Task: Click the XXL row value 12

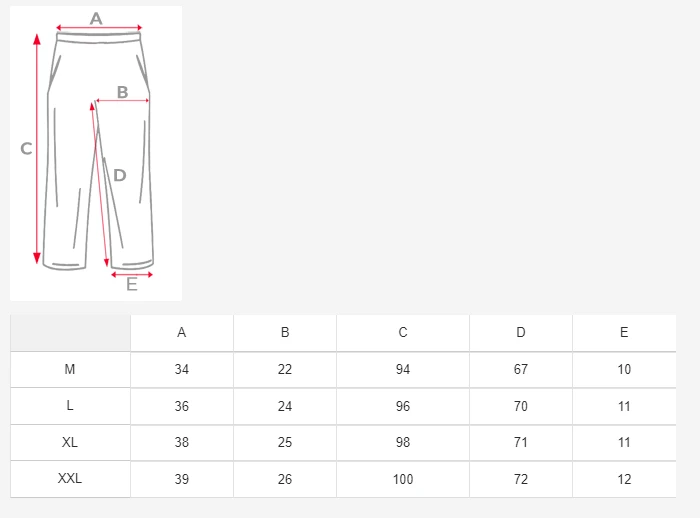Action: click(x=624, y=479)
